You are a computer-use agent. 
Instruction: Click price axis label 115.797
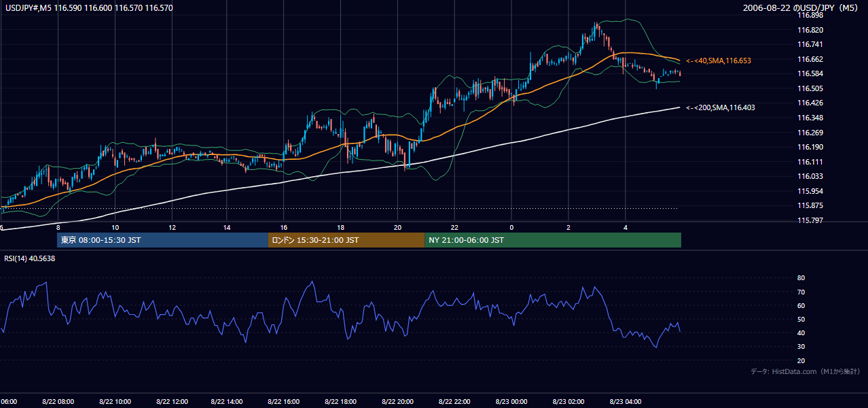point(810,220)
